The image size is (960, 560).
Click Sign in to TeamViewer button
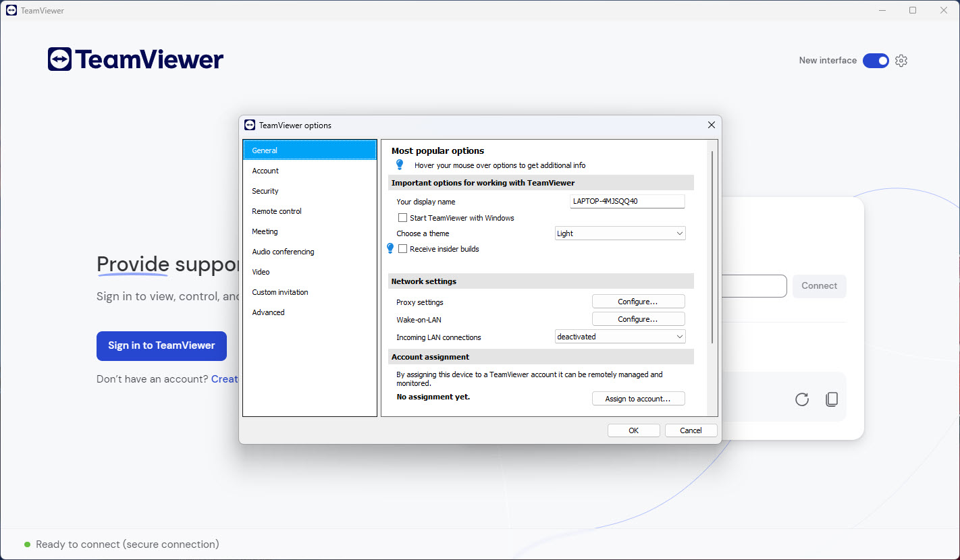pyautogui.click(x=161, y=345)
